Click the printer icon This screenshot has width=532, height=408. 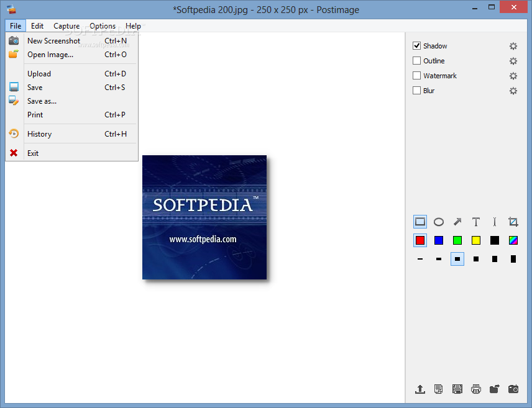[x=476, y=389]
